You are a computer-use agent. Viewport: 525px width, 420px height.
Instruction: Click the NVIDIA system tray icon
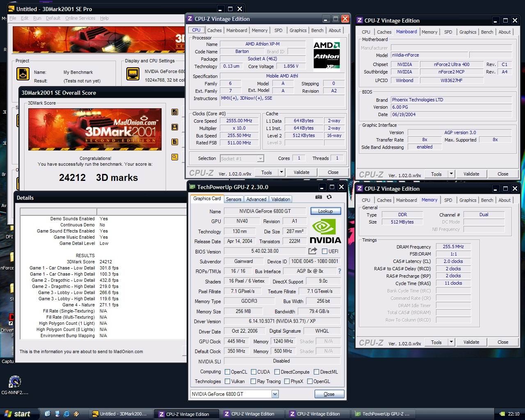coord(502,414)
